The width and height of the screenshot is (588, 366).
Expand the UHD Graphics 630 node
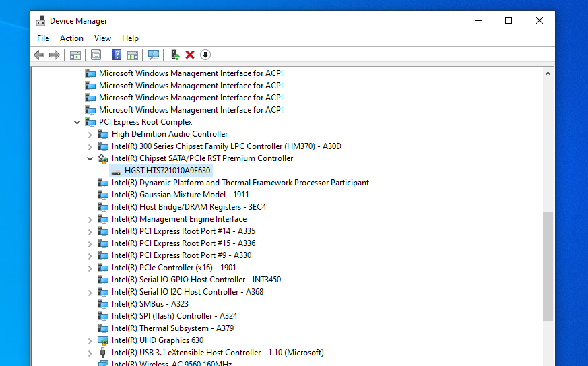click(90, 341)
